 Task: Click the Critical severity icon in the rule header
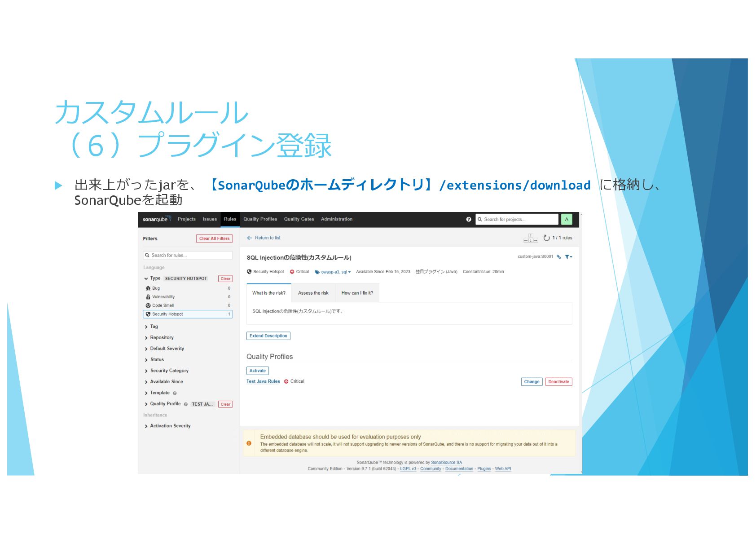click(292, 272)
